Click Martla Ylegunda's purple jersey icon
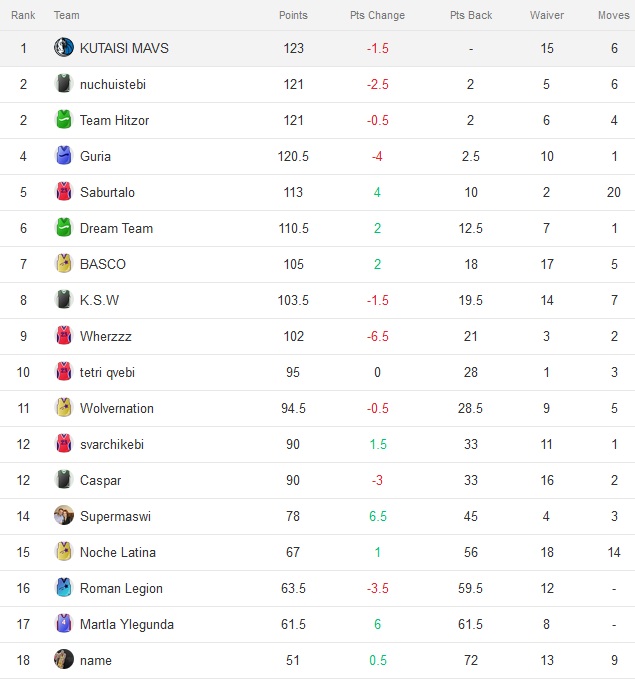635x681 pixels. [64, 624]
